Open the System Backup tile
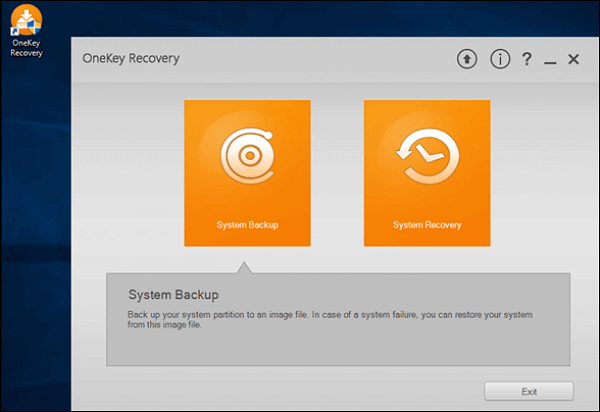Screen dimensions: 600x412 pos(247,173)
